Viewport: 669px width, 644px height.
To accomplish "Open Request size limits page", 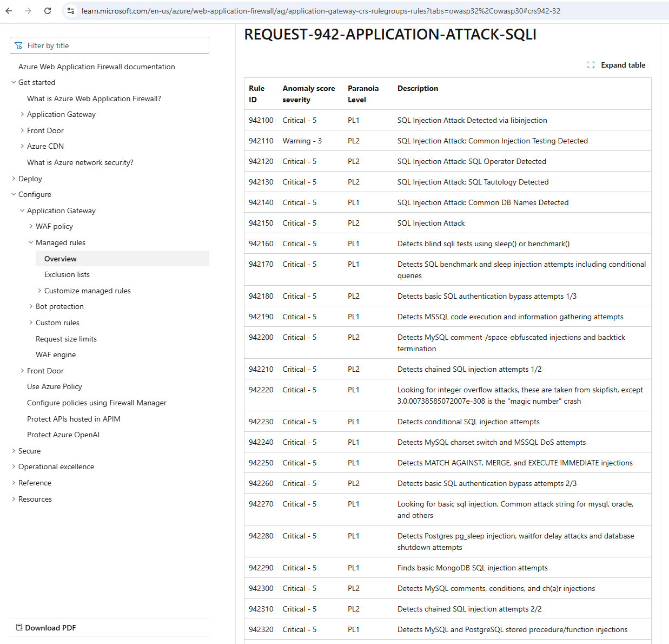I will 66,339.
